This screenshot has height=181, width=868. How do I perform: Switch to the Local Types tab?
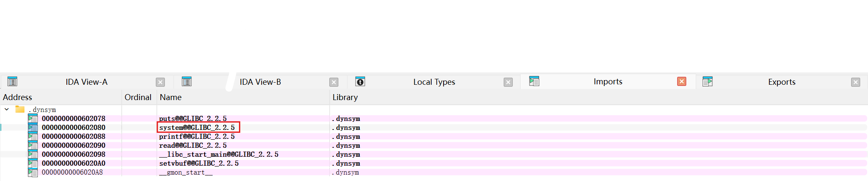[434, 82]
